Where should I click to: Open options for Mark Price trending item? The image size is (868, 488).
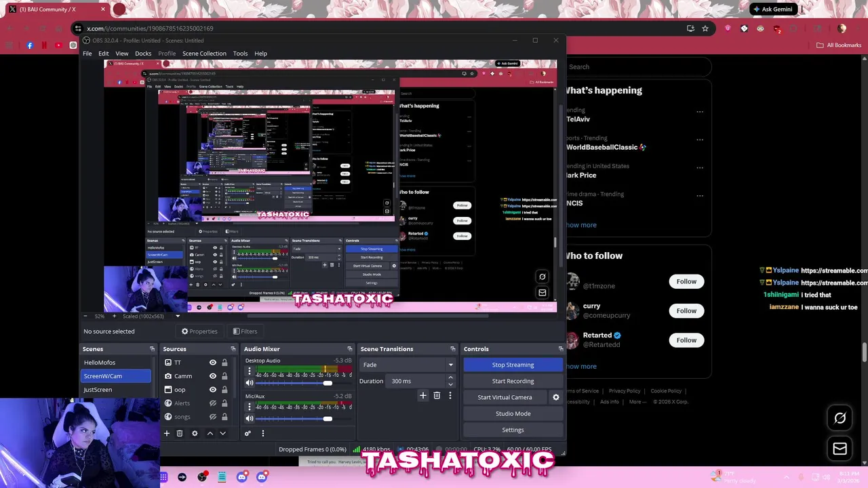tap(699, 167)
